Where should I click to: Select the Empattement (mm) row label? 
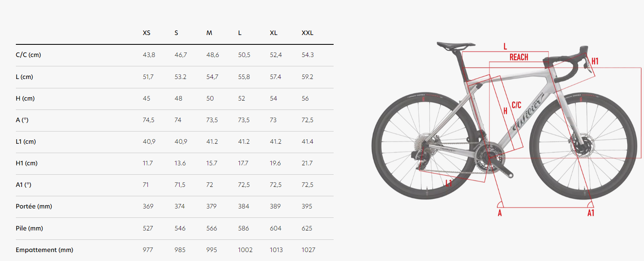click(x=44, y=250)
